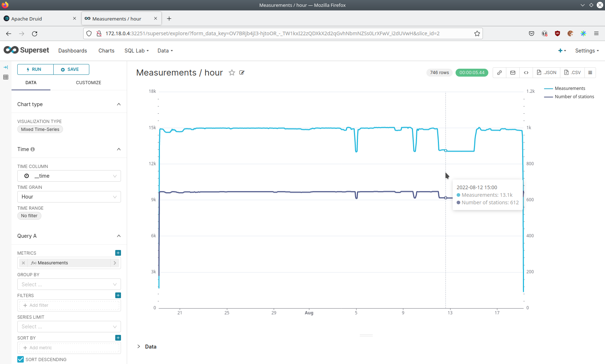Screen dimensions: 605x364
Task: Toggle Measurements series in chart legend
Action: point(569,88)
